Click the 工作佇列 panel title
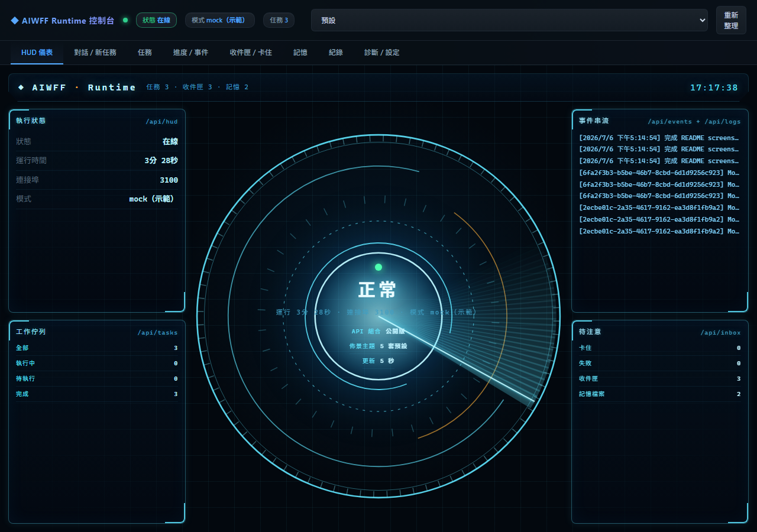This screenshot has height=532, width=757. pyautogui.click(x=31, y=332)
